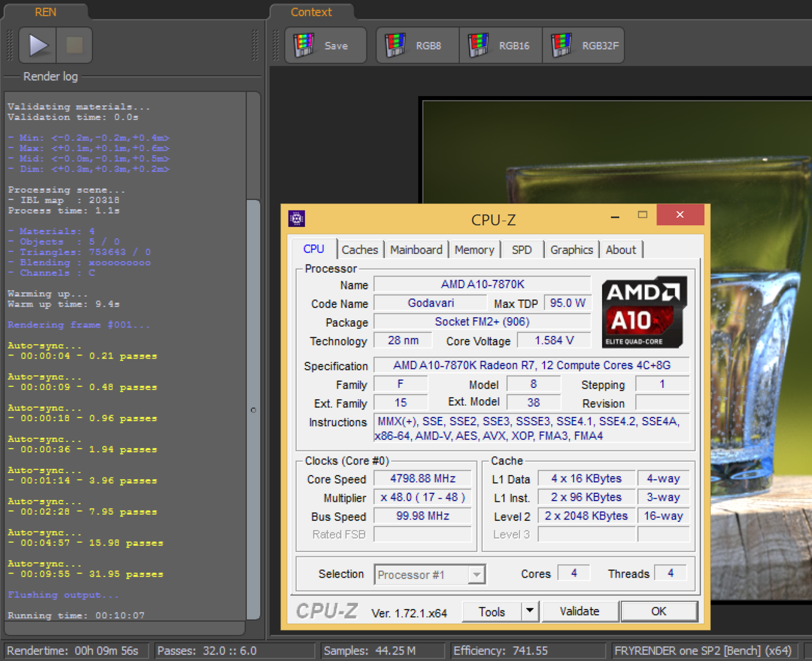This screenshot has width=812, height=661.
Task: Open the Processor #1 selection dropdown
Action: (x=430, y=575)
